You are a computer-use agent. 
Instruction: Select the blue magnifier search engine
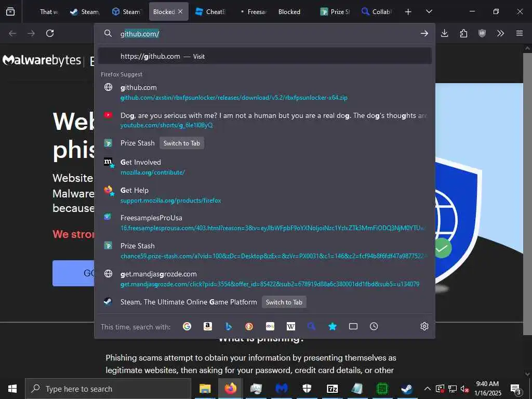312,326
